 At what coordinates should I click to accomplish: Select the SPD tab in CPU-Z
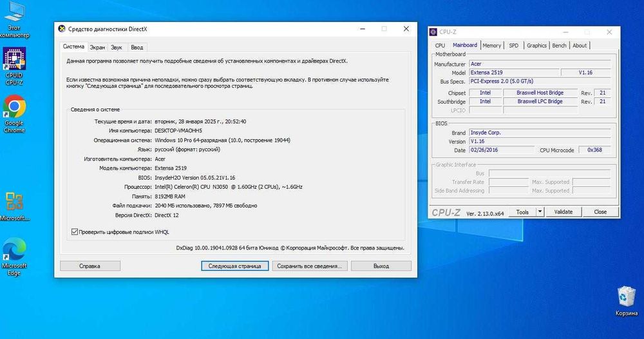(x=514, y=46)
